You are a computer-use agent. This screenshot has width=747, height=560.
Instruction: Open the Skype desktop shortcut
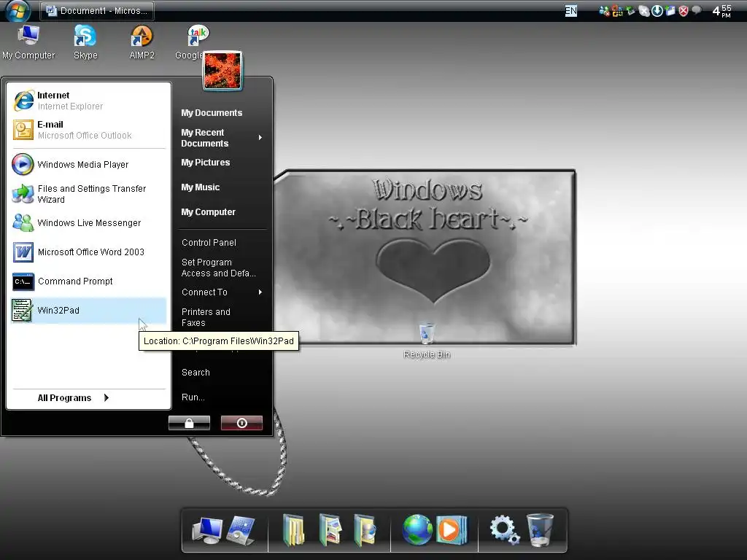point(85,42)
